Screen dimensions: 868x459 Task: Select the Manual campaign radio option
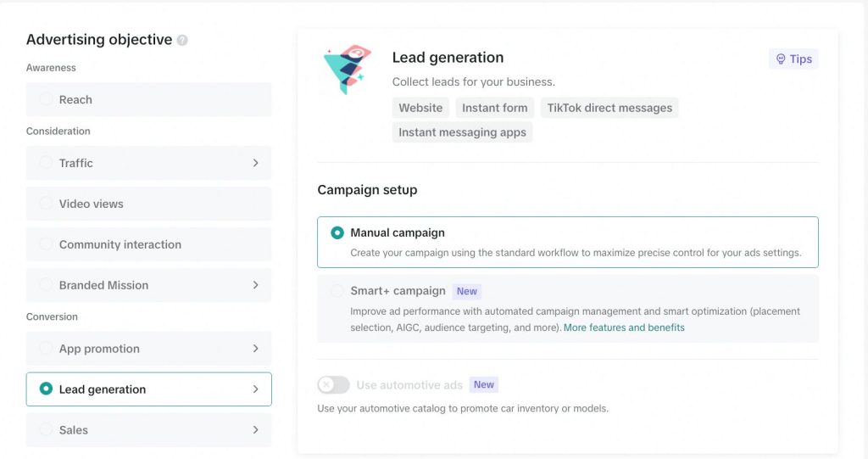pyautogui.click(x=337, y=232)
